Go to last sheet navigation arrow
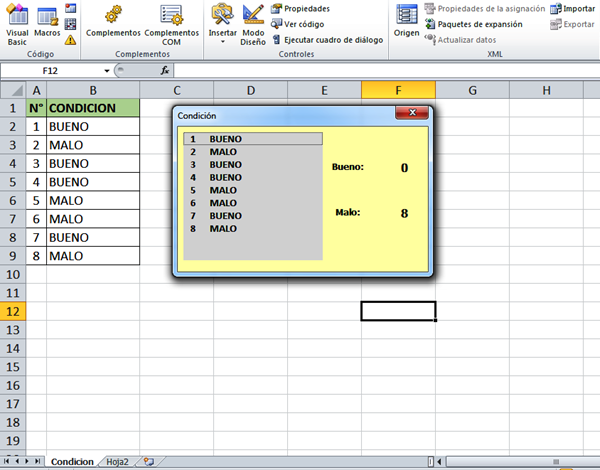Screen dimensions: 600x470 37,461
